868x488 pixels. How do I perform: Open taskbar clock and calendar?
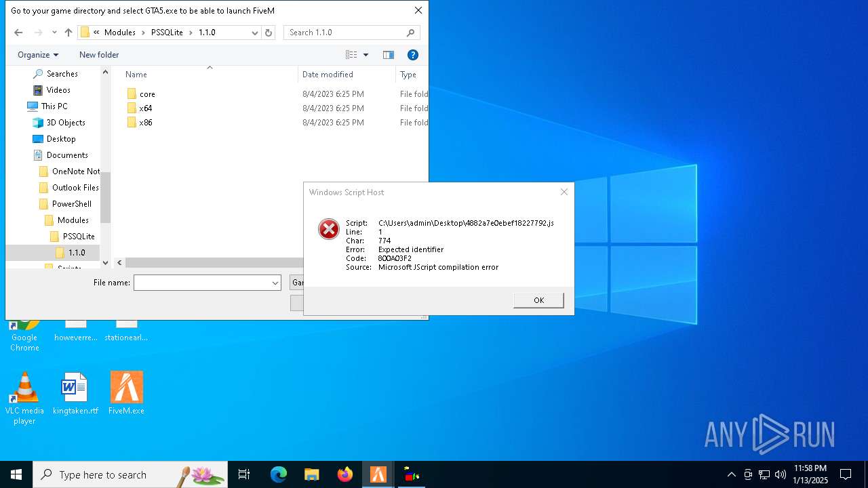coord(810,474)
